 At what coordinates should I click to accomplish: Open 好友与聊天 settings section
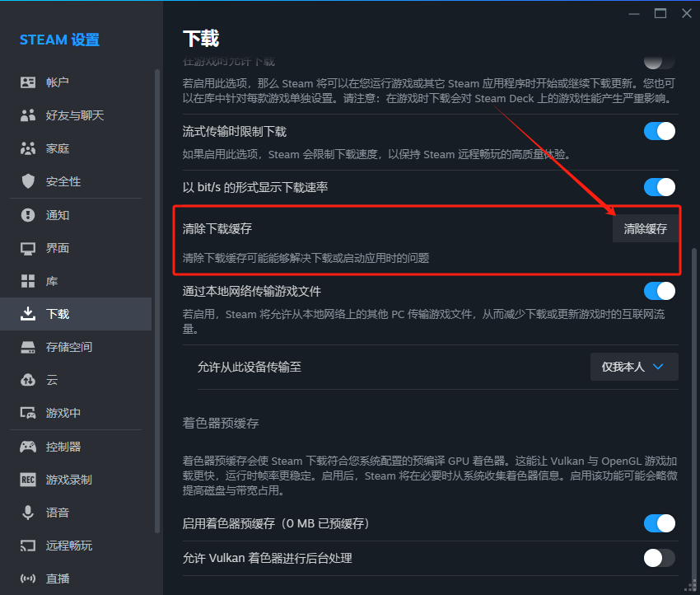tap(75, 115)
